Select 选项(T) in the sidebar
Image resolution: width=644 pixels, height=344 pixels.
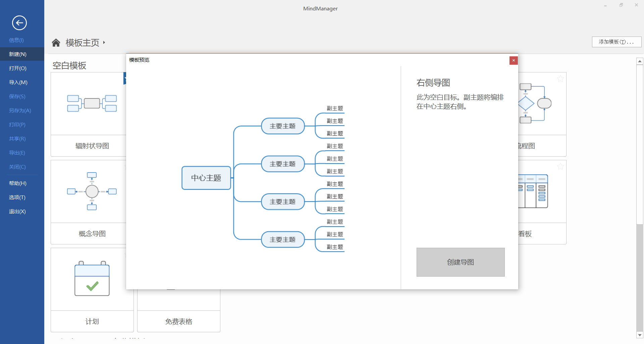pyautogui.click(x=17, y=197)
